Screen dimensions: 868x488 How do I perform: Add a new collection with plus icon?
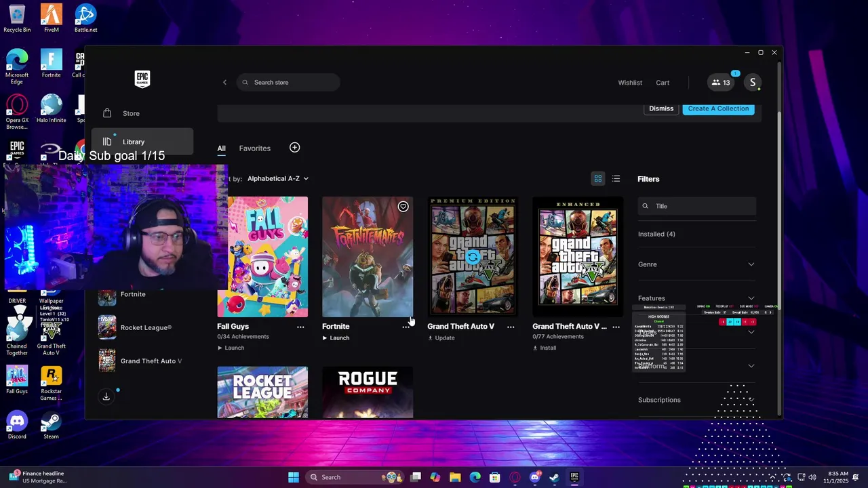pos(294,148)
